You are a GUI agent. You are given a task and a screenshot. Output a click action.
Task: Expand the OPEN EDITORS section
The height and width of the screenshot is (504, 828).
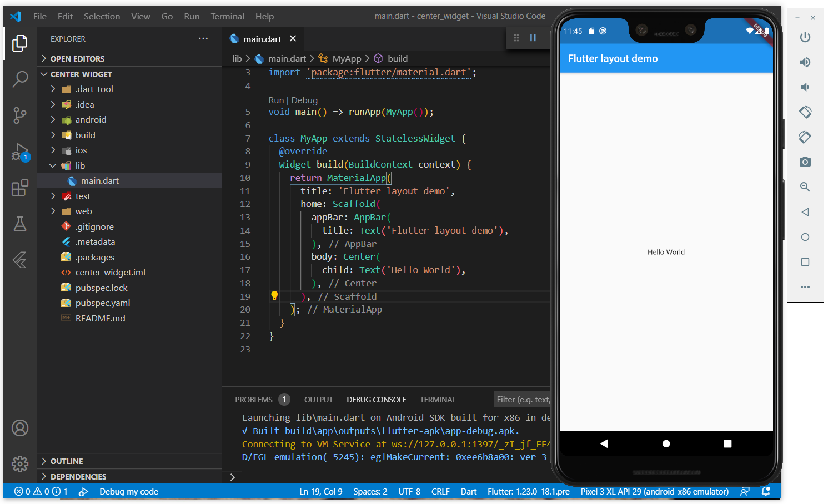[129, 58]
